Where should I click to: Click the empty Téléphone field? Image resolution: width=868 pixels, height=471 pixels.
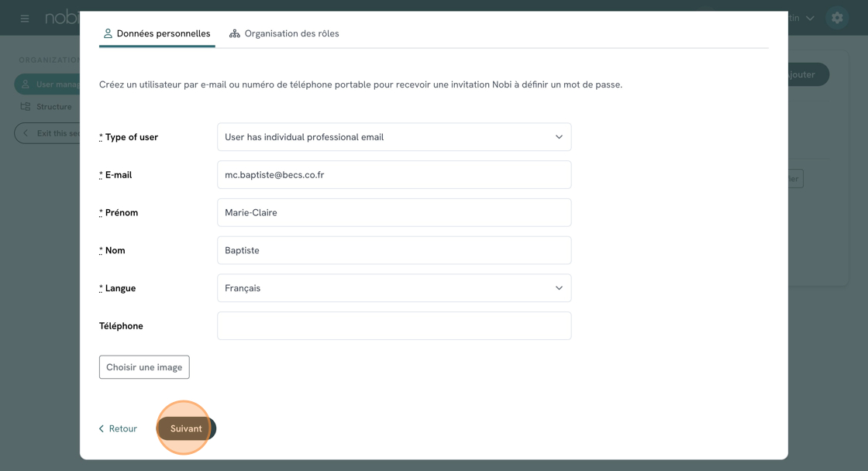click(x=394, y=326)
